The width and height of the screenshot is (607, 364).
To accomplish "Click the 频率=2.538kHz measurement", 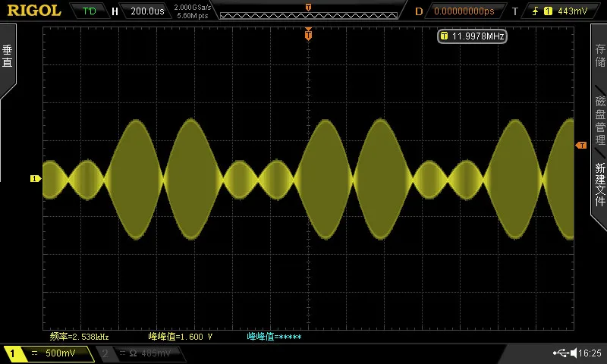I will [80, 337].
